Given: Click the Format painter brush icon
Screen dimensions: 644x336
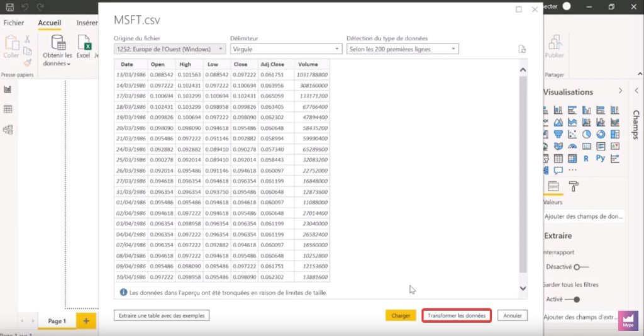Looking at the screenshot, I should [27, 63].
